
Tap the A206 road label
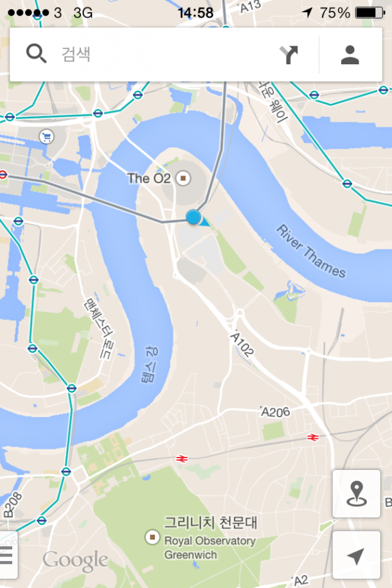tap(275, 412)
